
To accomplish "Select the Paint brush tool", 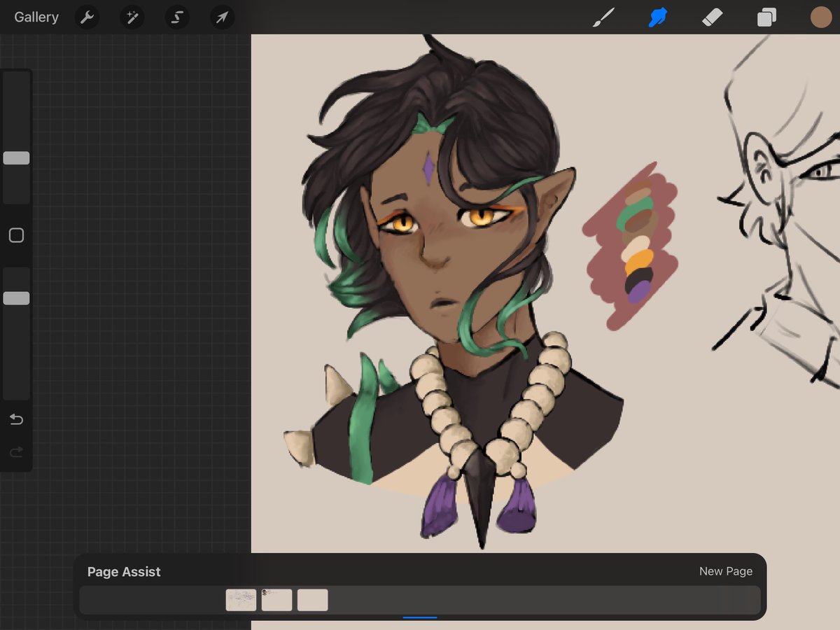I will (603, 17).
